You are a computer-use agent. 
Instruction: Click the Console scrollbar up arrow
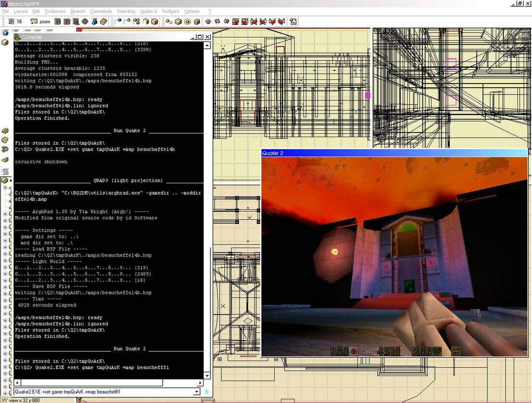point(207,45)
